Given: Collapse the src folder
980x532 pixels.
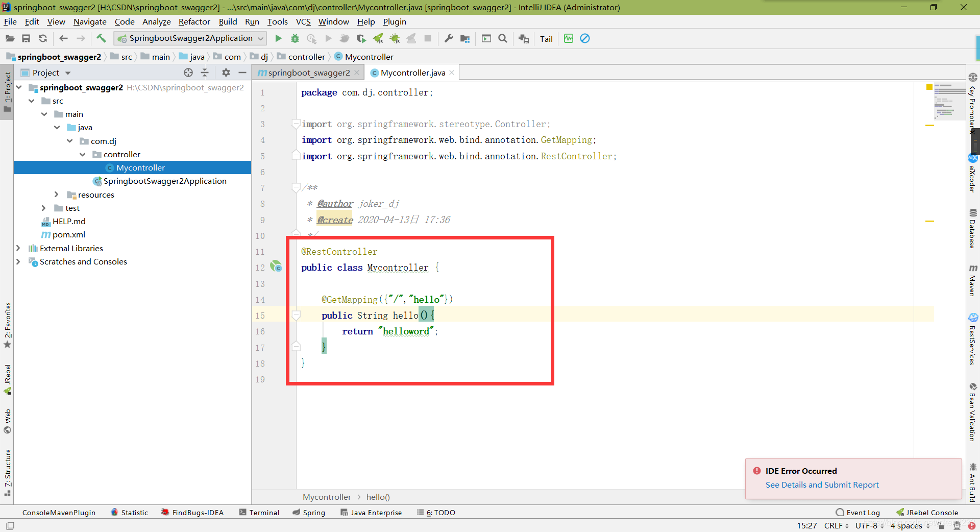Looking at the screenshot, I should 31,101.
